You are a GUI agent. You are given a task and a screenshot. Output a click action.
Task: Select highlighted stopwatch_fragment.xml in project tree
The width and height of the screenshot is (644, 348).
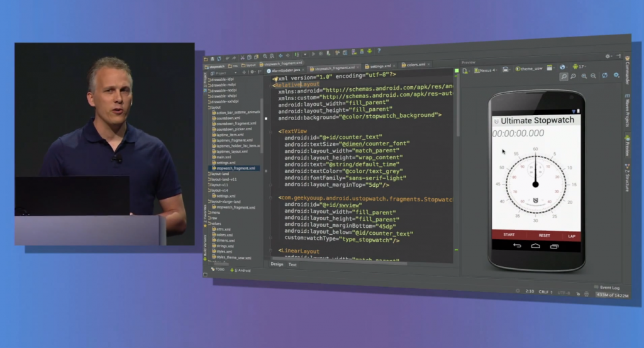(235, 168)
